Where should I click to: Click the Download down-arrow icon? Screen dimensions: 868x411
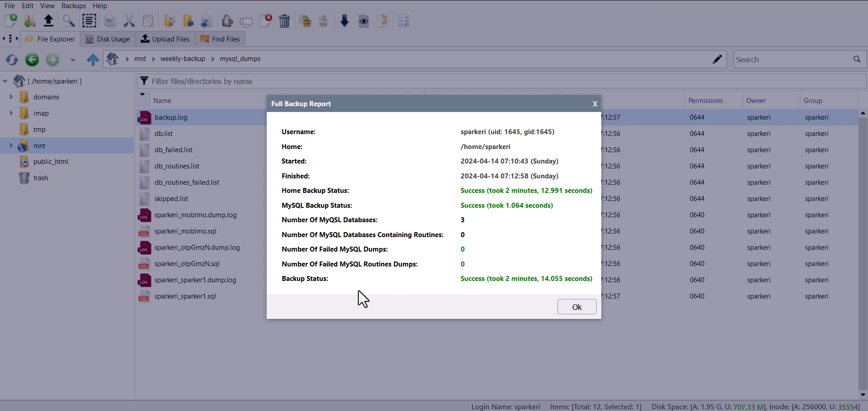click(345, 21)
